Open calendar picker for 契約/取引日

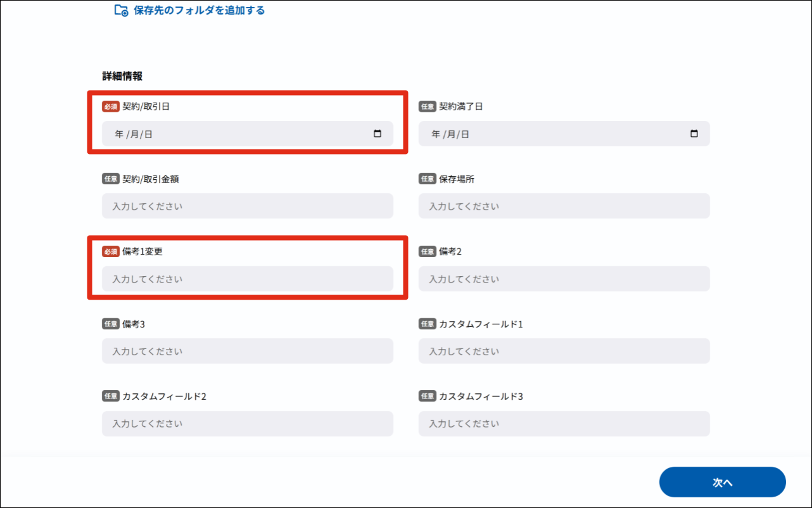click(377, 134)
